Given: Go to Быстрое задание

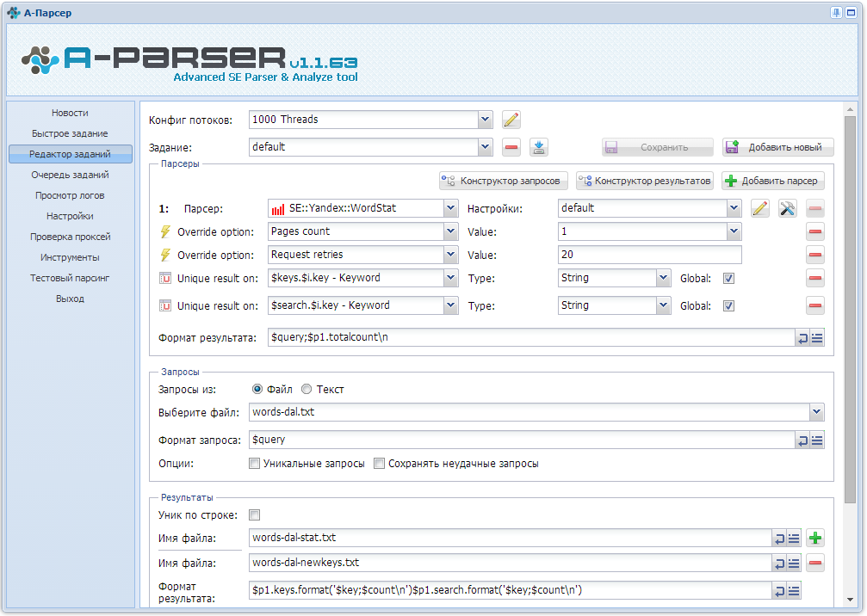Looking at the screenshot, I should click(71, 133).
